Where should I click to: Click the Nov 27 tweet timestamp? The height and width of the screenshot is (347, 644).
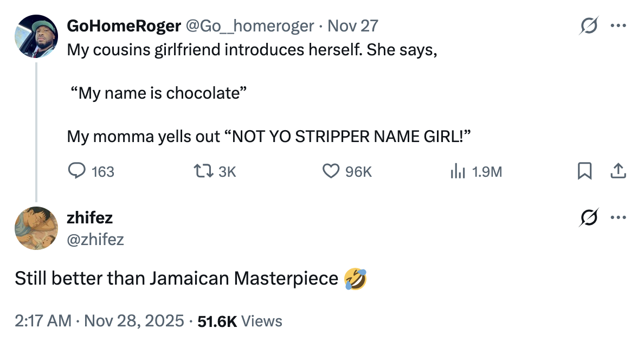pyautogui.click(x=353, y=25)
